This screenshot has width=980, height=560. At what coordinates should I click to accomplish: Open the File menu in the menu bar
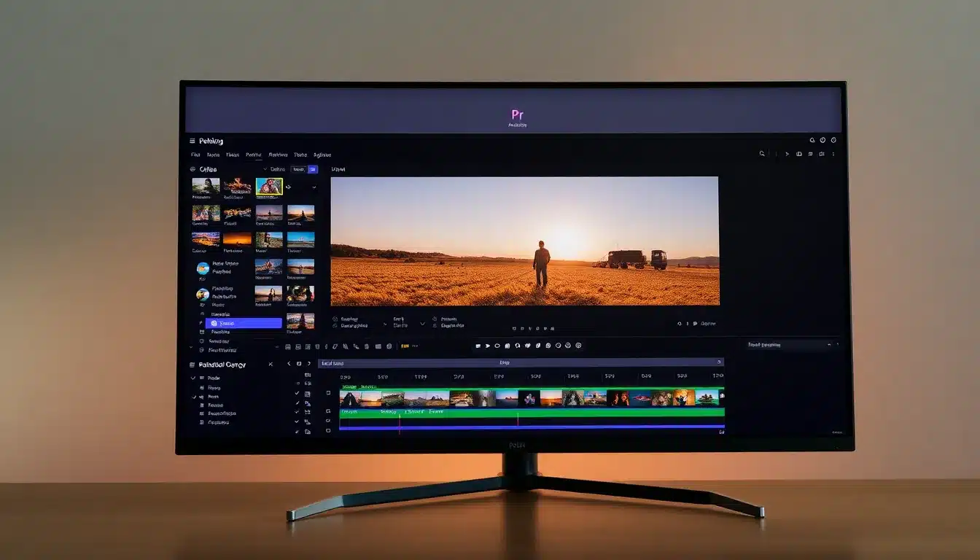tap(195, 155)
